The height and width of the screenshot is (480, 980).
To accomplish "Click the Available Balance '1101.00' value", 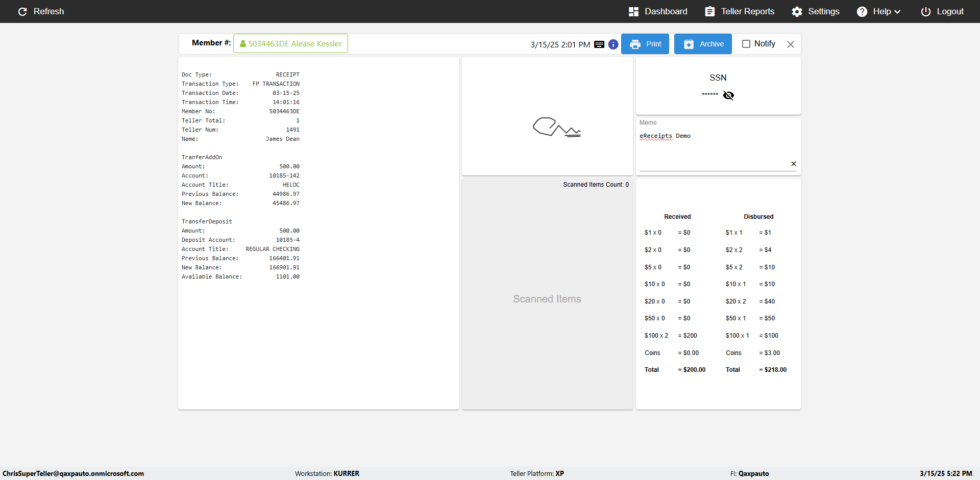I will (x=288, y=276).
